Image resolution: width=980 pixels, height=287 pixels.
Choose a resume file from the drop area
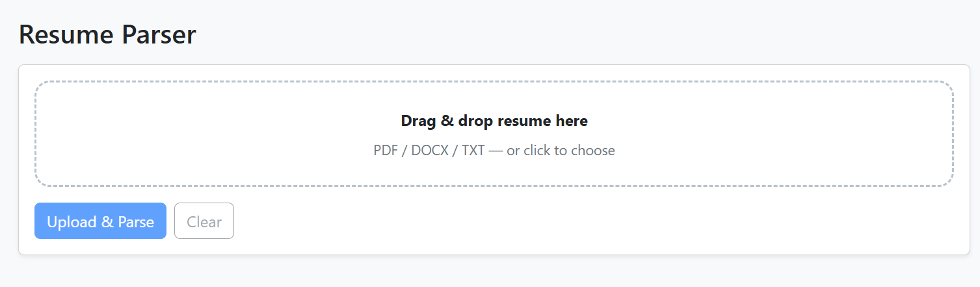[494, 134]
